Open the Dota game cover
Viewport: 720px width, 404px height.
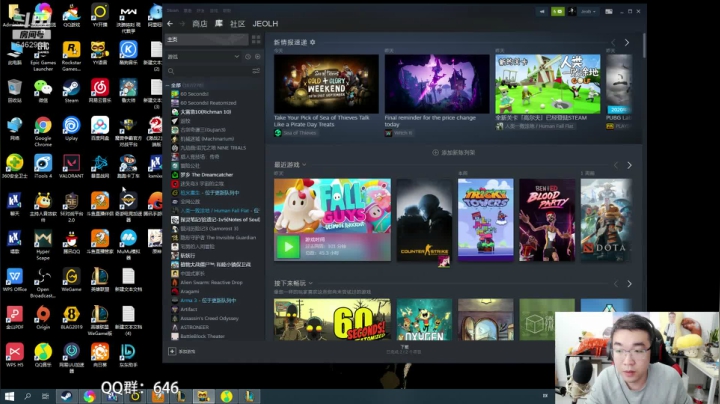tap(606, 220)
